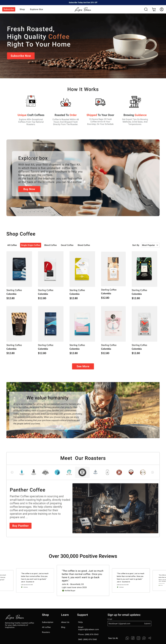
Task: Open the Messenger icon in footer
Action: (144, 638)
